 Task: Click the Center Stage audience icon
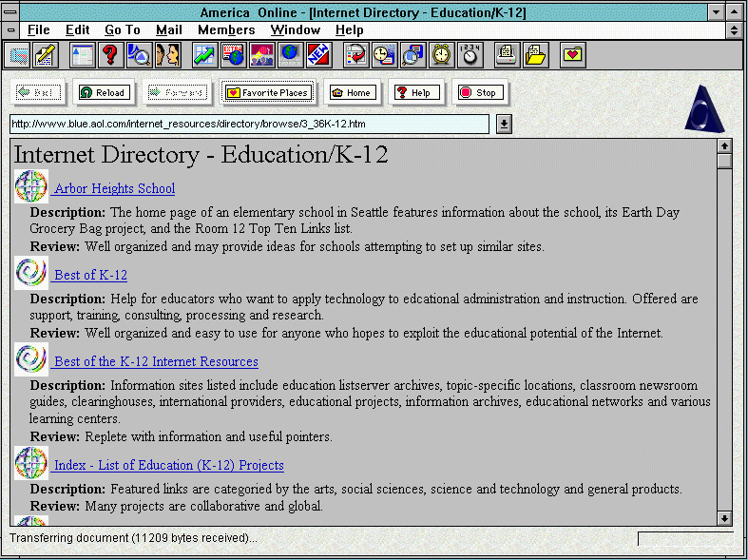[x=262, y=55]
